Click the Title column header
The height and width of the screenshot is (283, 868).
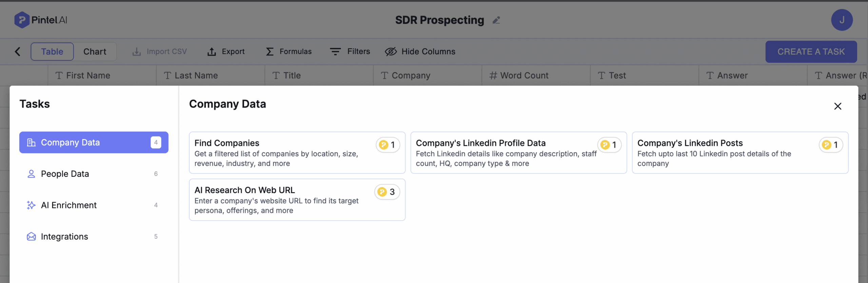(319, 75)
